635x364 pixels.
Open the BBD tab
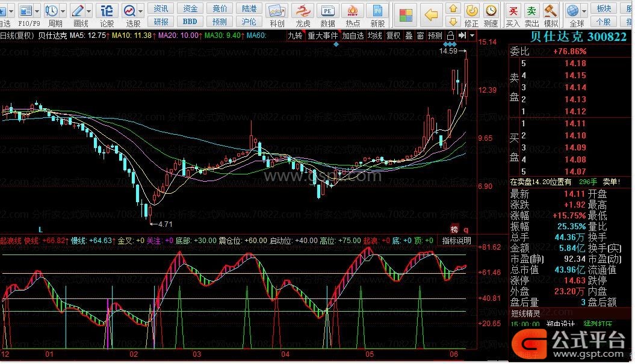tap(190, 22)
